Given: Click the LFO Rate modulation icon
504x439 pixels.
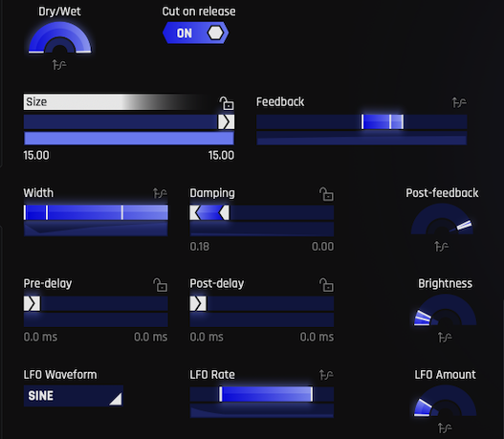Looking at the screenshot, I should (326, 375).
